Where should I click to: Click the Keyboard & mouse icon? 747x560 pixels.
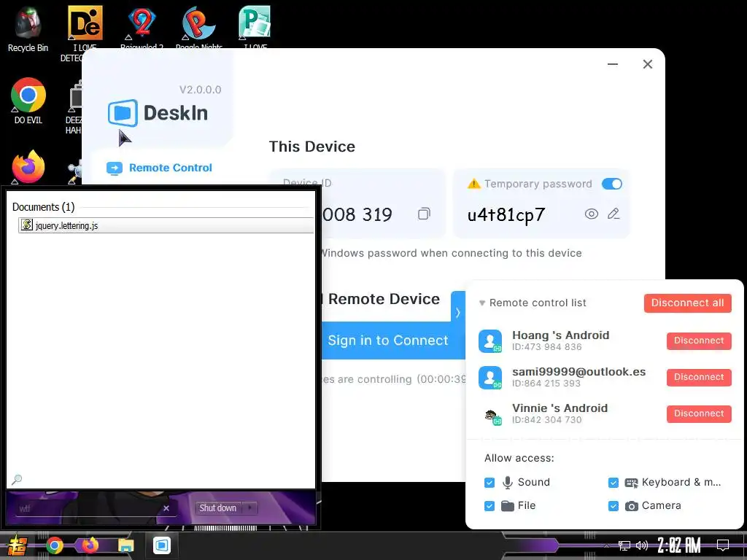point(631,483)
